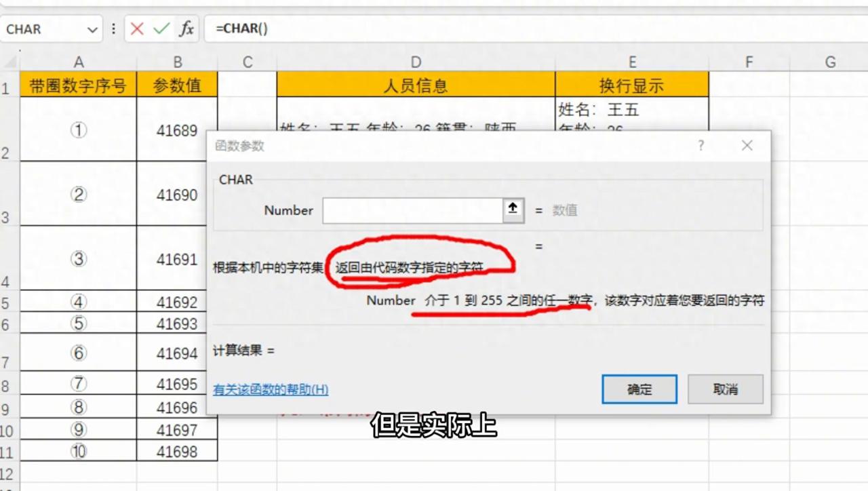868x491 pixels.
Task: Select cell containing 41698
Action: tap(178, 451)
